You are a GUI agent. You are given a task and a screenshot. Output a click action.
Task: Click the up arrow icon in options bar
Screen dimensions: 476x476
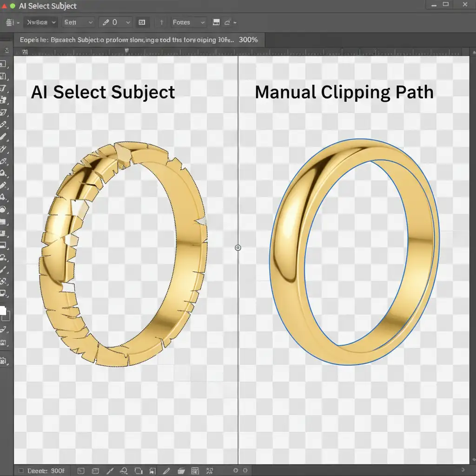click(161, 22)
